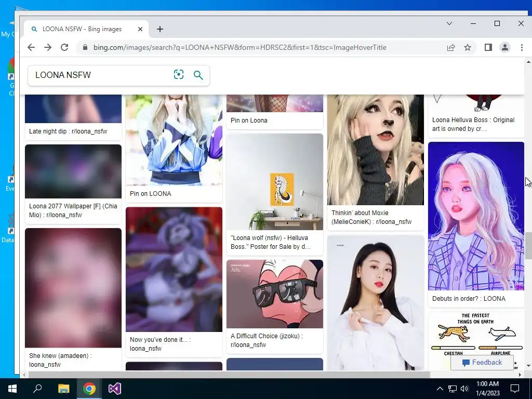Screen dimensions: 532x399
Task: Open Visual Studio from the taskbar
Action: pos(115,389)
